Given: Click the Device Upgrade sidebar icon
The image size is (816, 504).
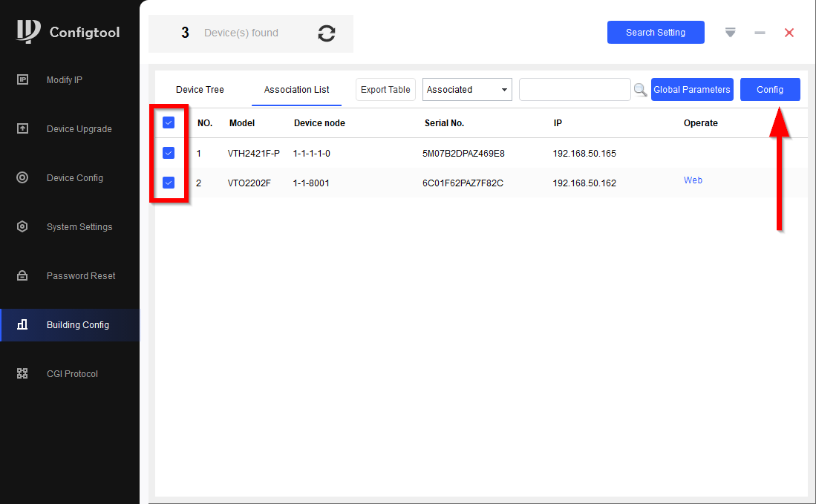Looking at the screenshot, I should click(22, 128).
